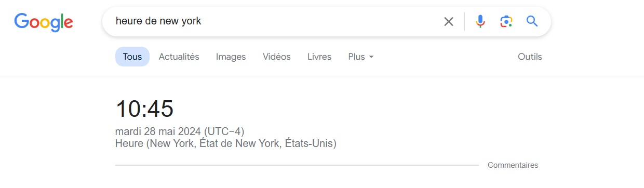Click the 10:45 time display
The image size is (644, 188).
(x=144, y=109)
